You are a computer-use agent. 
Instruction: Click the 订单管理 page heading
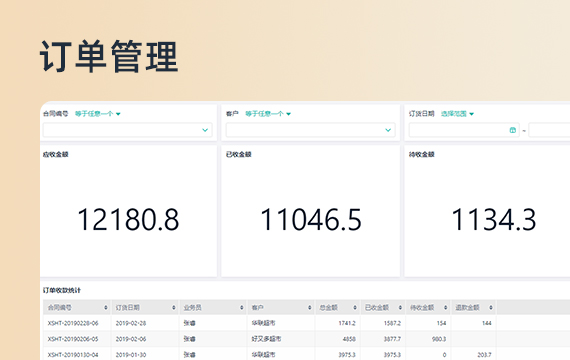tap(109, 57)
